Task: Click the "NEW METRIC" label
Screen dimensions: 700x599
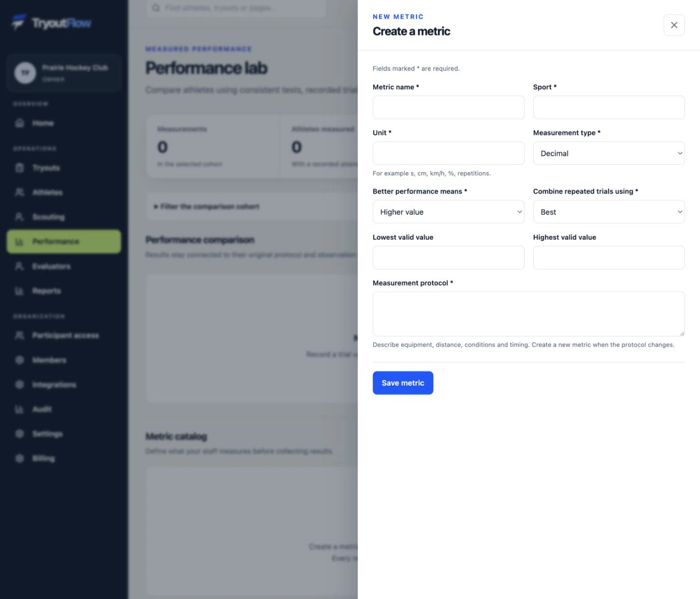Action: (398, 17)
